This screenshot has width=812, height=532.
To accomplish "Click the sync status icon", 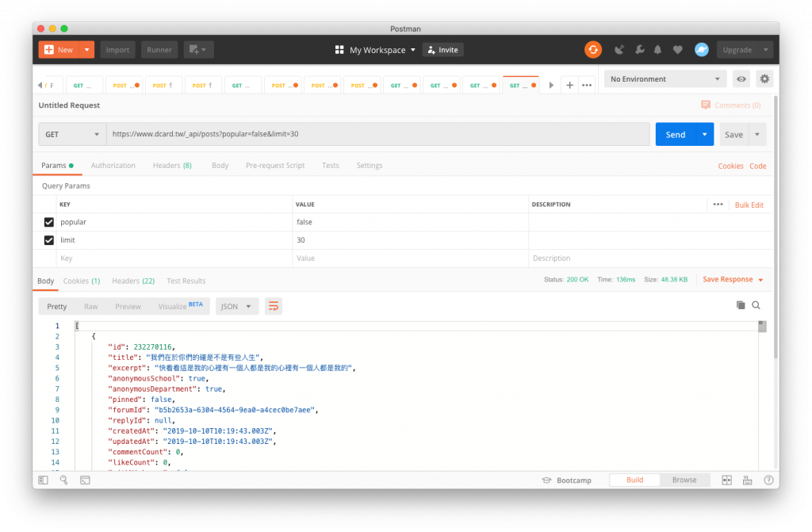I will click(x=593, y=50).
